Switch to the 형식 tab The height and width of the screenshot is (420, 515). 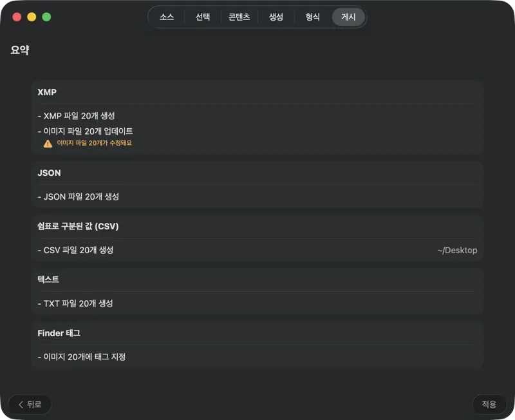pyautogui.click(x=312, y=17)
